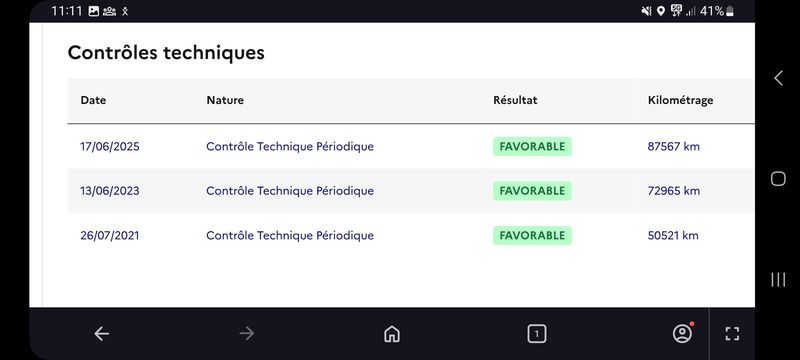Open the user profile icon
Screen dimensions: 800x360
point(682,333)
